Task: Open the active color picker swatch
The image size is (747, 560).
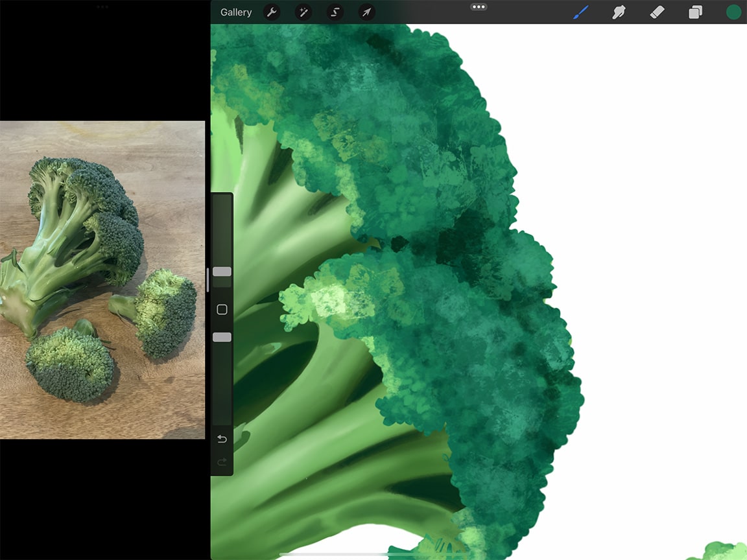Action: 732,12
